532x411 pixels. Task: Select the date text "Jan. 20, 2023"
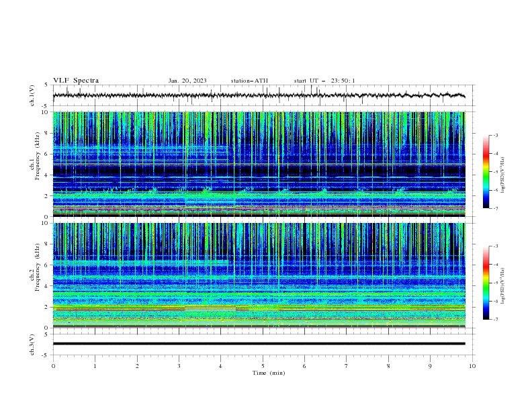click(187, 81)
